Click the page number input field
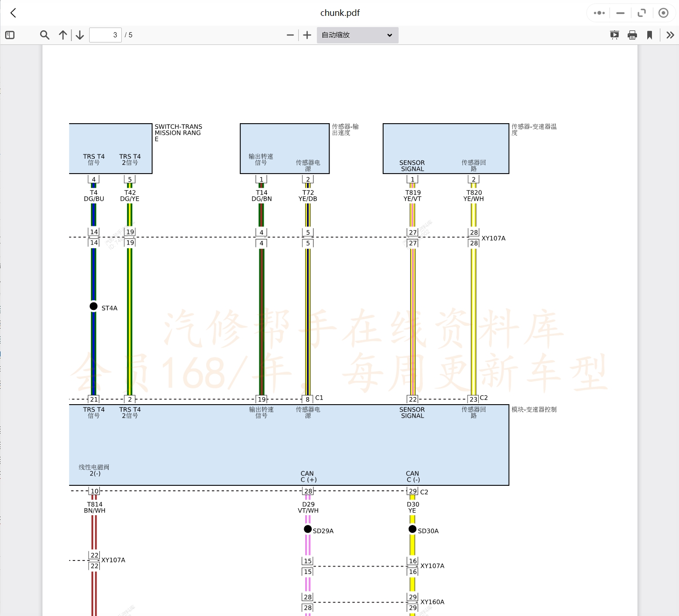This screenshot has width=679, height=616. pos(105,35)
